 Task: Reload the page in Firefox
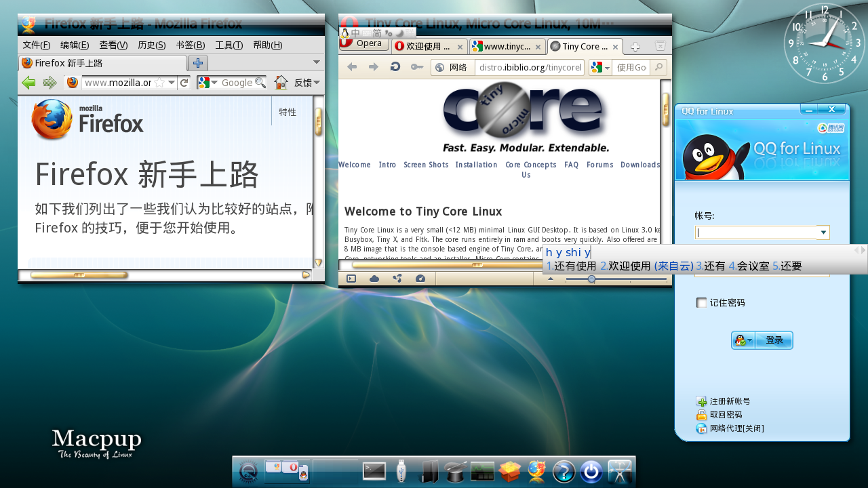click(x=184, y=83)
